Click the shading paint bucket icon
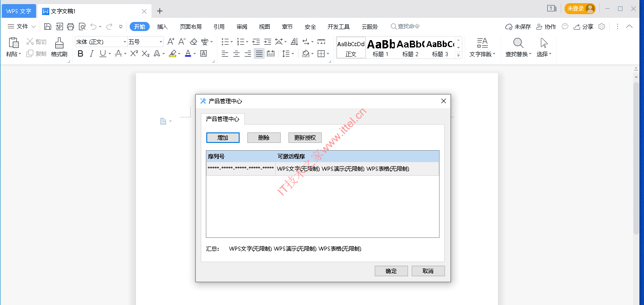Viewport: 644px width, 305px height. pos(306,54)
